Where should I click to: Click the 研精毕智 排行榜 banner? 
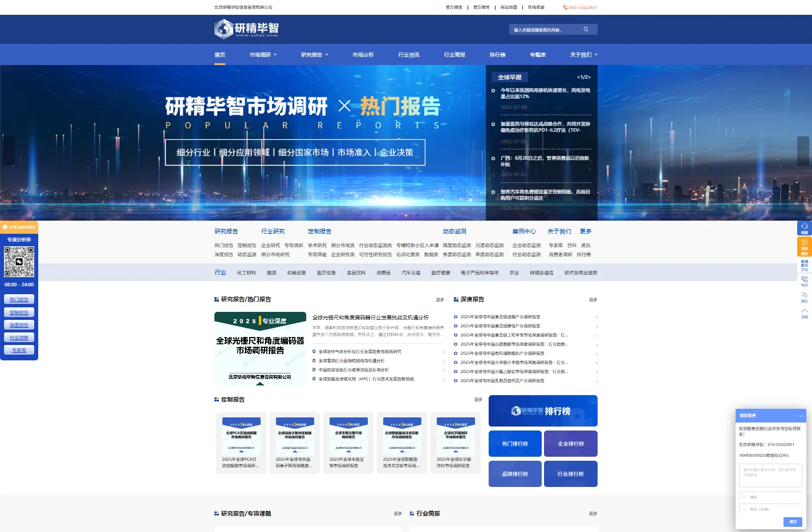[543, 411]
